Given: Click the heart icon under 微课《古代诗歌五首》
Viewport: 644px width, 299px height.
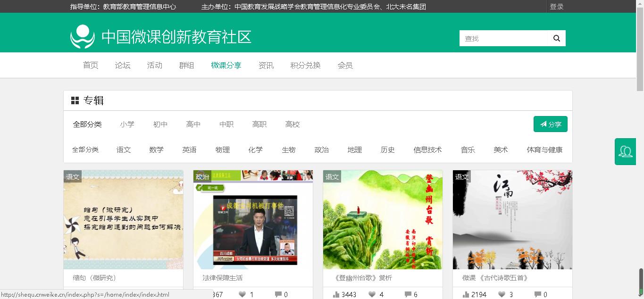Looking at the screenshot, I should coord(502,294).
